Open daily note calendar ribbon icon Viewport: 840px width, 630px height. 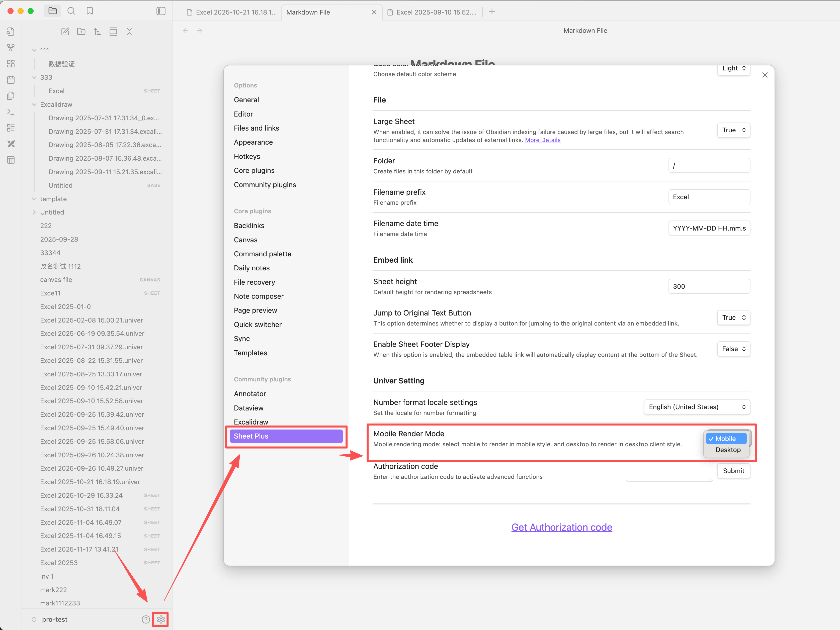(x=11, y=80)
